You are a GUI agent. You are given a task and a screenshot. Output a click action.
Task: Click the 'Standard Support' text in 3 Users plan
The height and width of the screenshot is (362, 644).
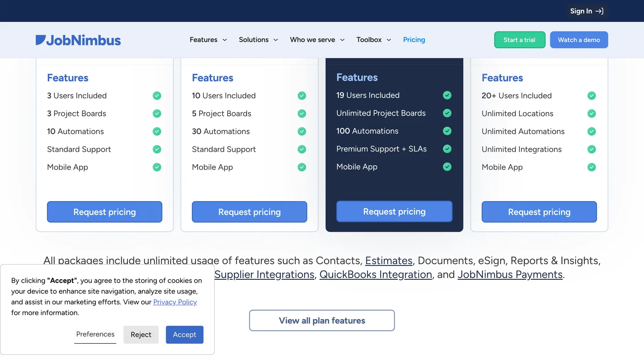[x=79, y=149]
